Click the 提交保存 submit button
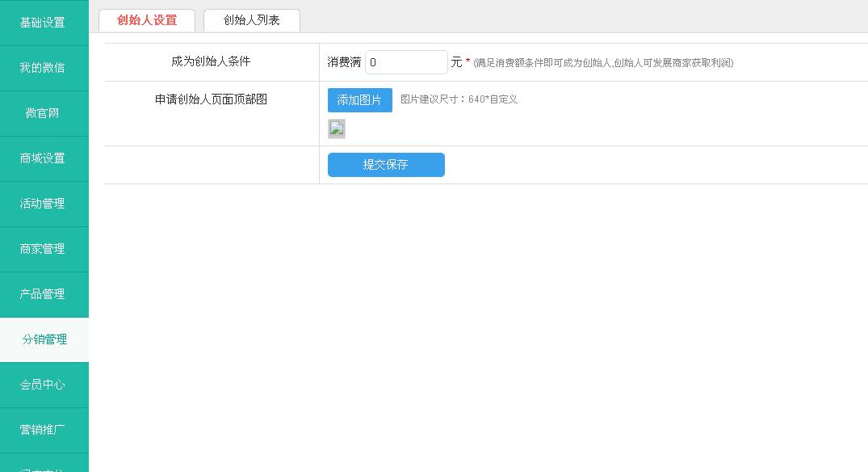Screen dimensions: 868x472 point(386,165)
